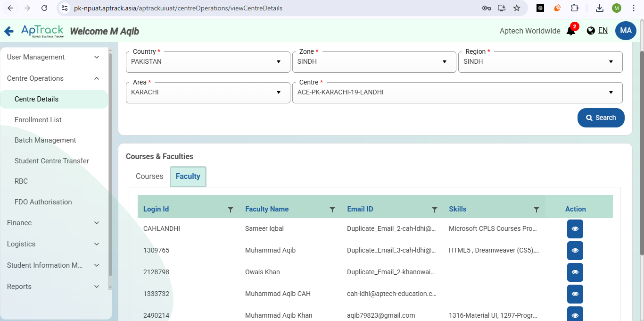Open filter for Email ID column
The height and width of the screenshot is (321, 644).
[x=434, y=209]
